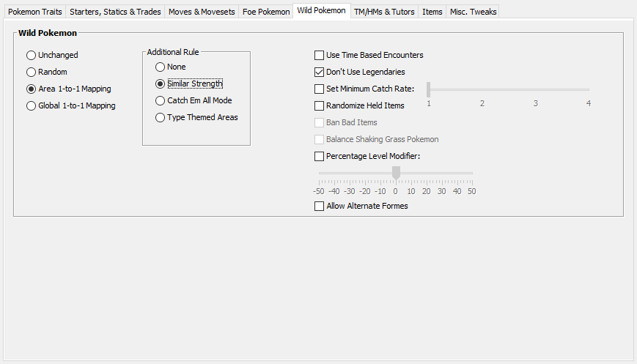The height and width of the screenshot is (364, 637).
Task: Open the Starters, Statics & Trades tab
Action: (x=115, y=12)
